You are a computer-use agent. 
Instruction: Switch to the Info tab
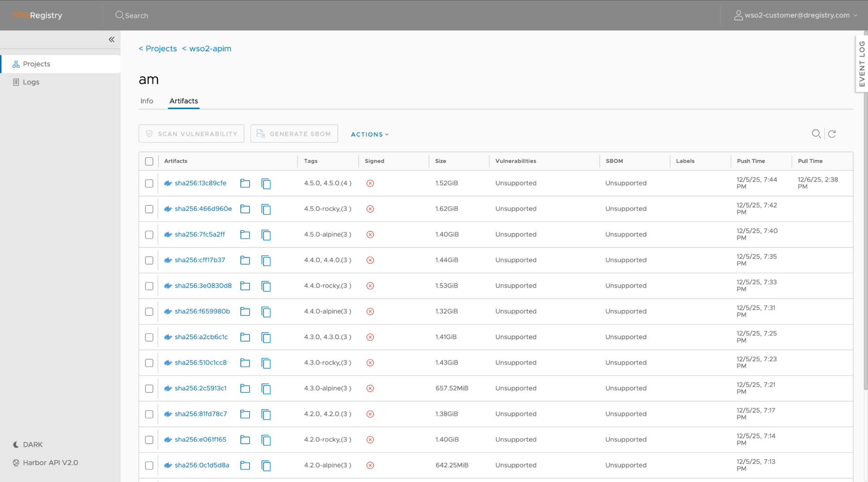[x=147, y=100]
